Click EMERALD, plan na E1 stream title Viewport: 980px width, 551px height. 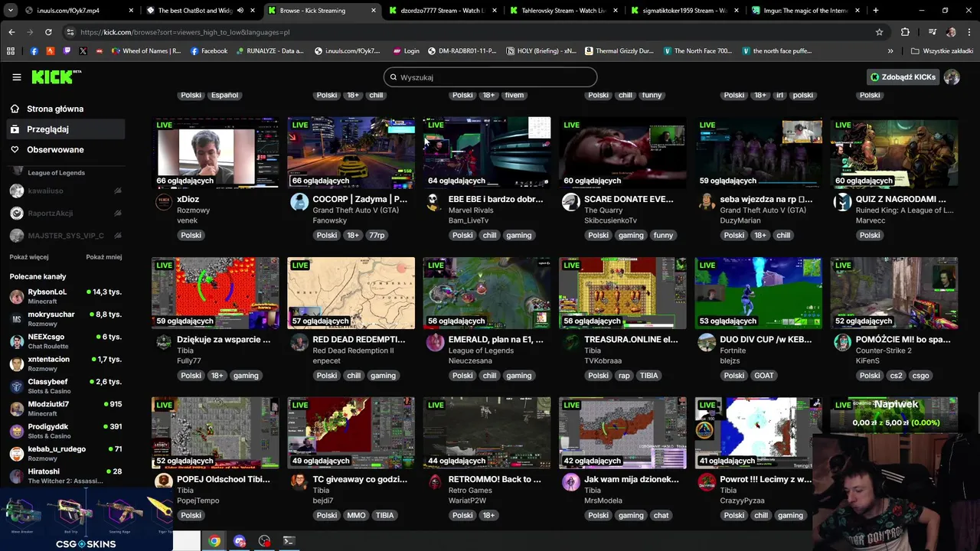[x=496, y=339]
